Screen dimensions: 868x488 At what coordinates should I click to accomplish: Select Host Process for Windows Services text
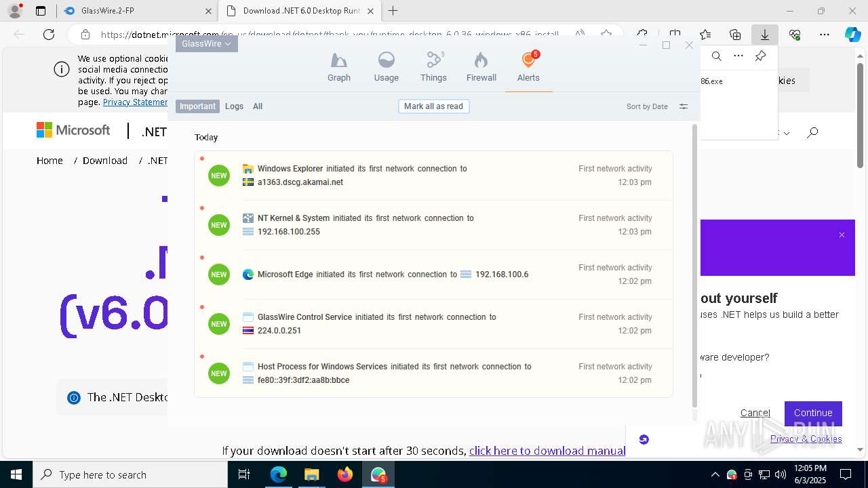322,367
